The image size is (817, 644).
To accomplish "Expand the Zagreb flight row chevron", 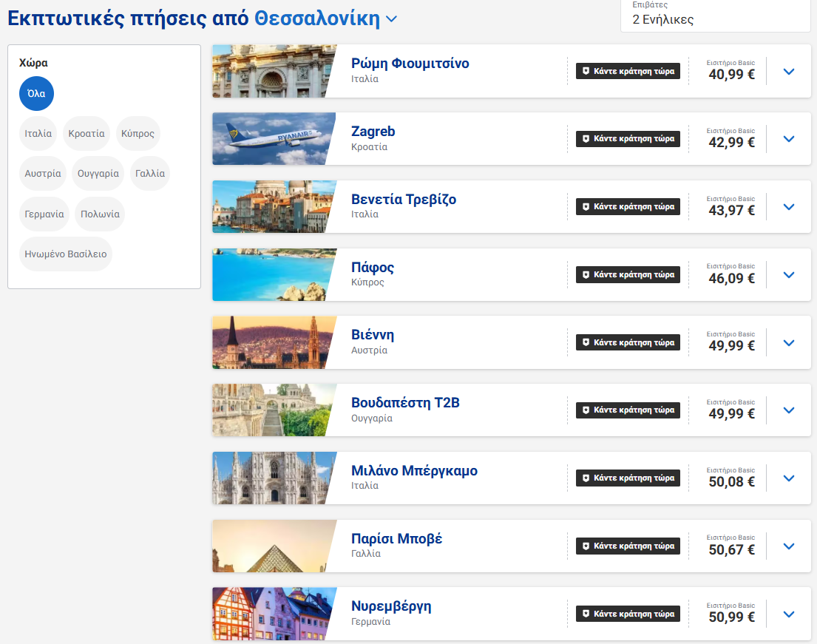I will pyautogui.click(x=789, y=138).
